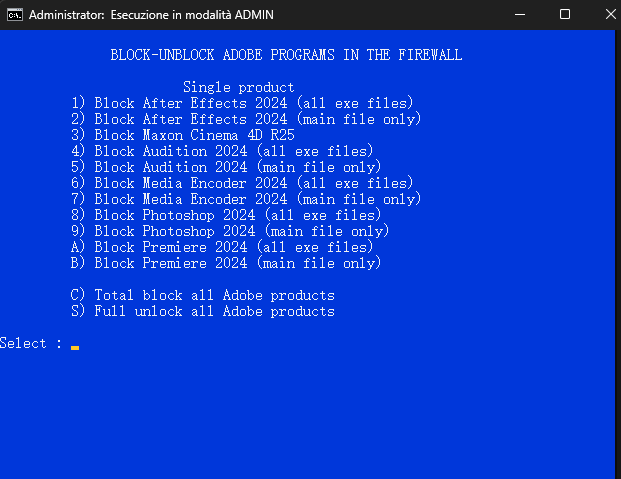Minimize the Administrator console window

click(x=519, y=14)
